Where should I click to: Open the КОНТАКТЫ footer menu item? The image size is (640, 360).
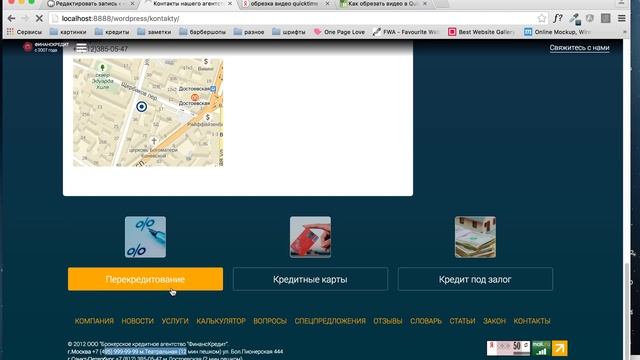[532, 321]
